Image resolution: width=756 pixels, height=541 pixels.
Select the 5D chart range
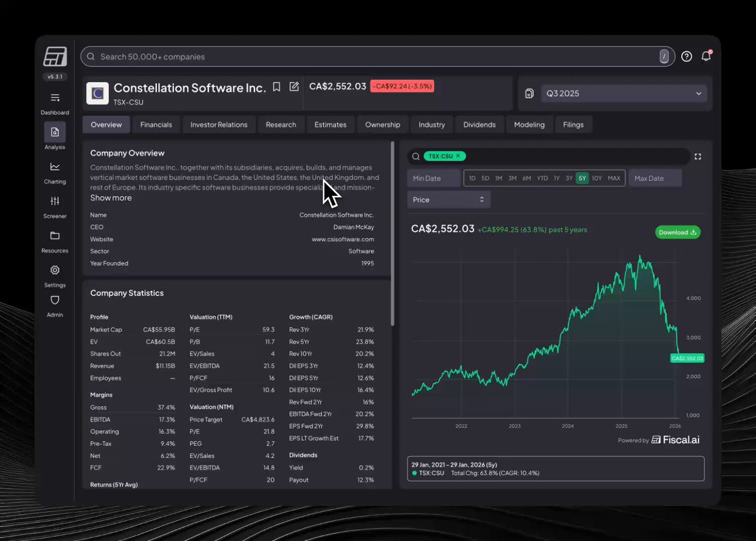(x=485, y=178)
